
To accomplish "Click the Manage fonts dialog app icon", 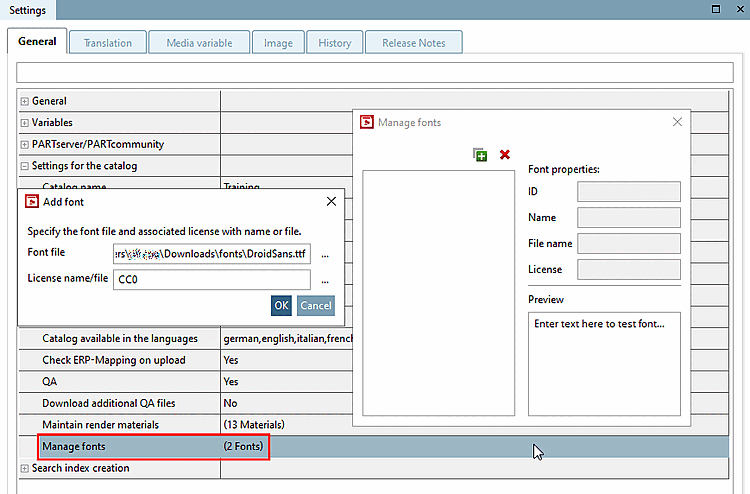I will point(367,122).
